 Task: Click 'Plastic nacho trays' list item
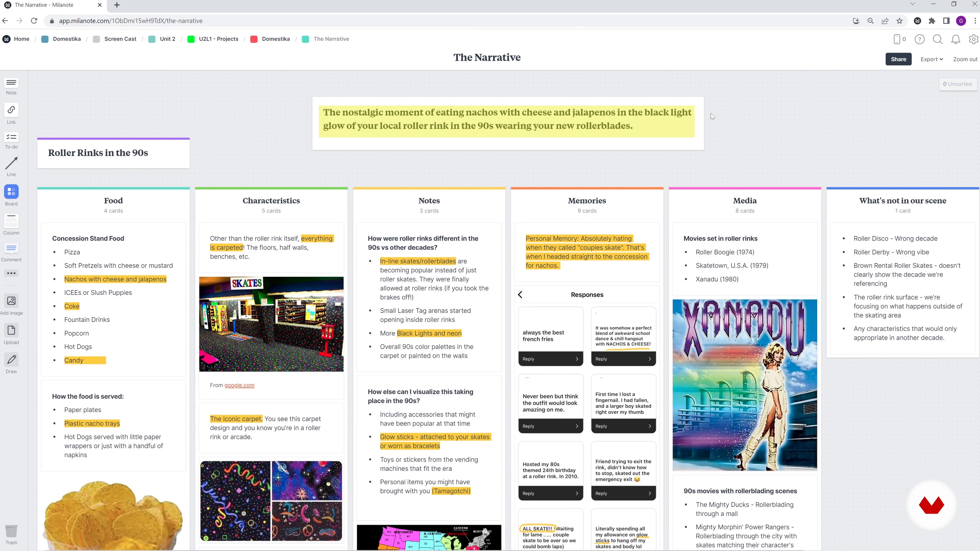[92, 424]
